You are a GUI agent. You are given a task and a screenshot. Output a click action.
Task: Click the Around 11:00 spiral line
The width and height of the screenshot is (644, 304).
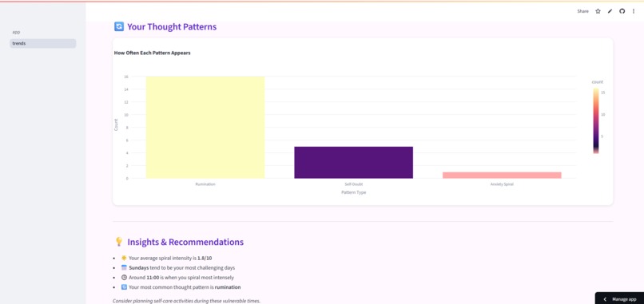[181, 278]
